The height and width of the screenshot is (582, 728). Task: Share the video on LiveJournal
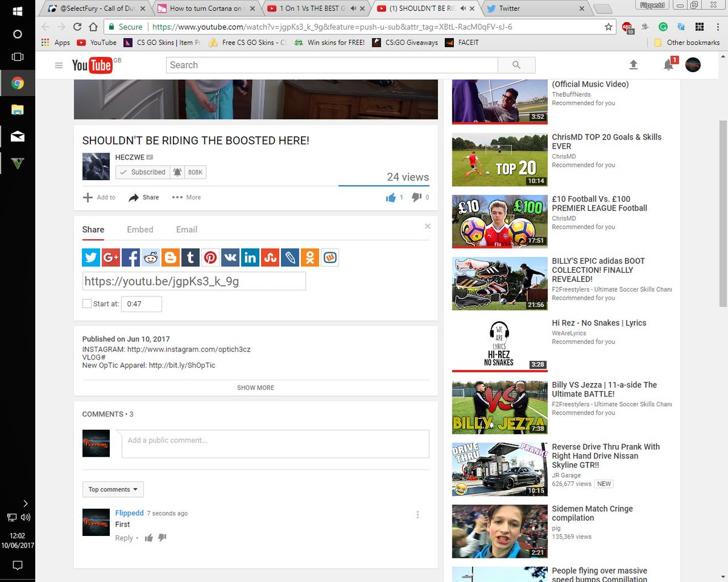pyautogui.click(x=290, y=258)
